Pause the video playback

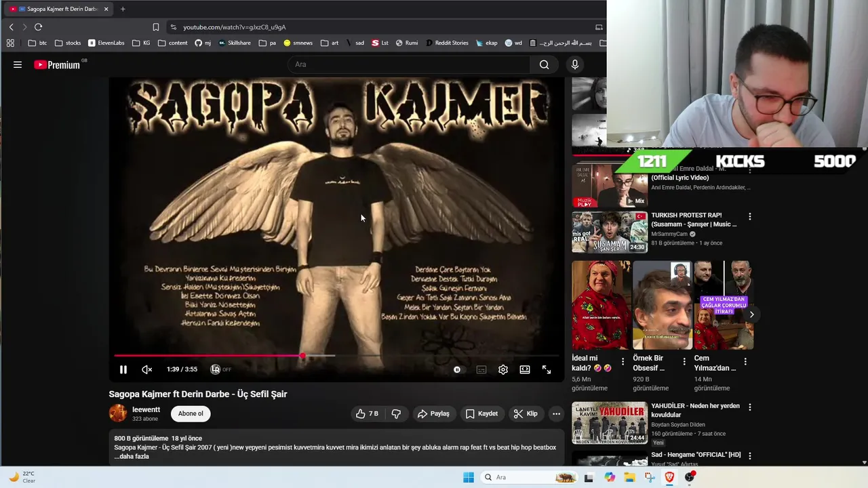(x=123, y=369)
